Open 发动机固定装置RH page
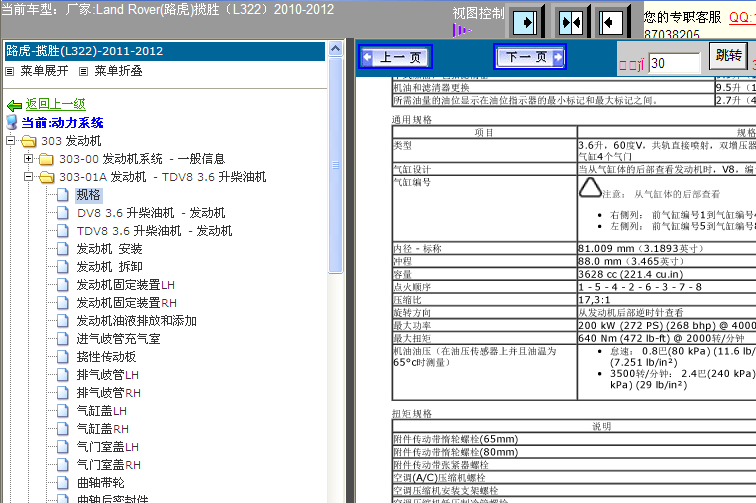 tap(127, 303)
